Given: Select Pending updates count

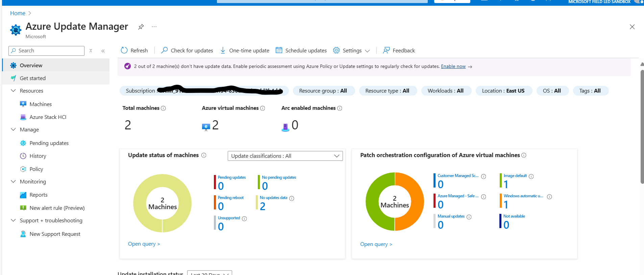Looking at the screenshot, I should (221, 186).
